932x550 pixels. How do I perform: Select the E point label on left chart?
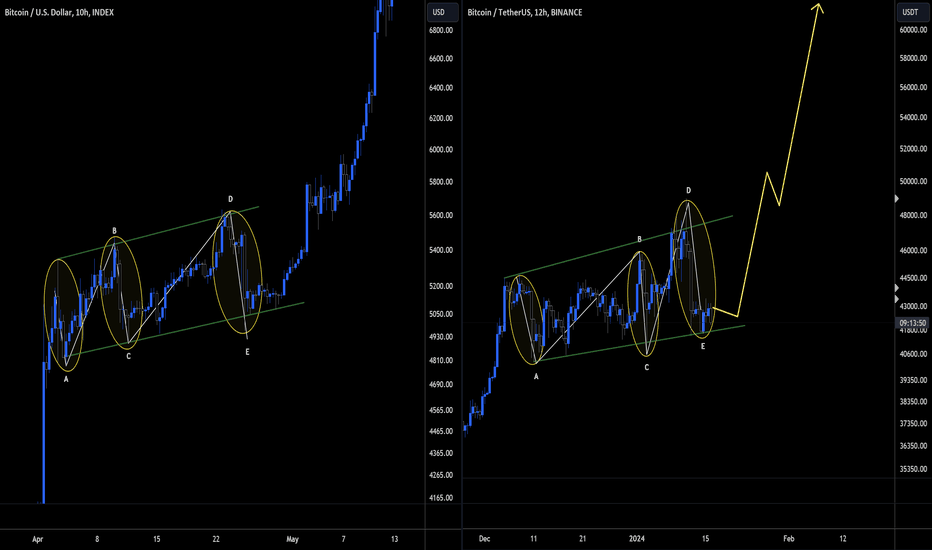point(247,352)
